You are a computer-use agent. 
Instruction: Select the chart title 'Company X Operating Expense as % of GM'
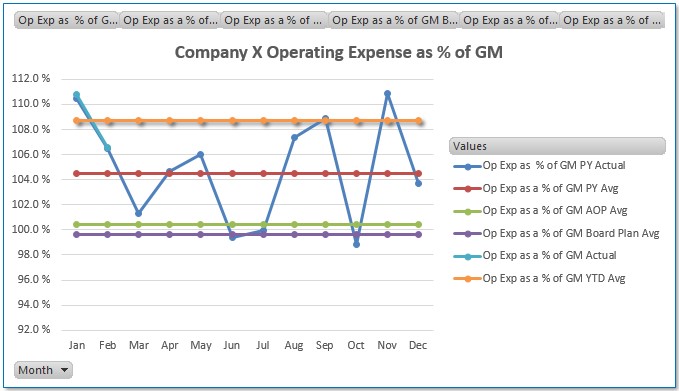tap(339, 52)
